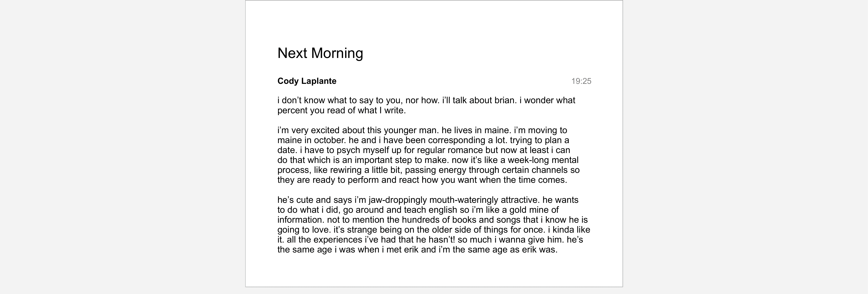868x294 pixels.
Task: Click the "Next Morning" heading
Action: click(x=320, y=53)
